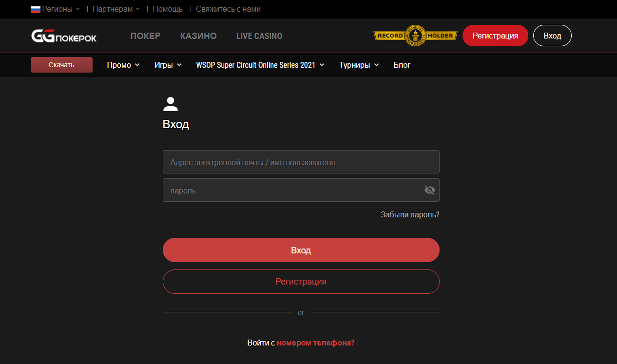Click the large red Вход submit button
617x364 pixels.
[301, 250]
